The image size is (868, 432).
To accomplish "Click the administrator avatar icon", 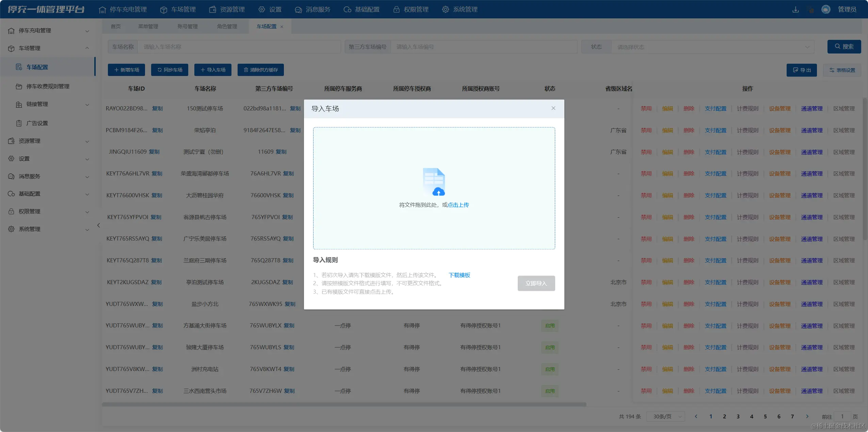I will pos(825,10).
